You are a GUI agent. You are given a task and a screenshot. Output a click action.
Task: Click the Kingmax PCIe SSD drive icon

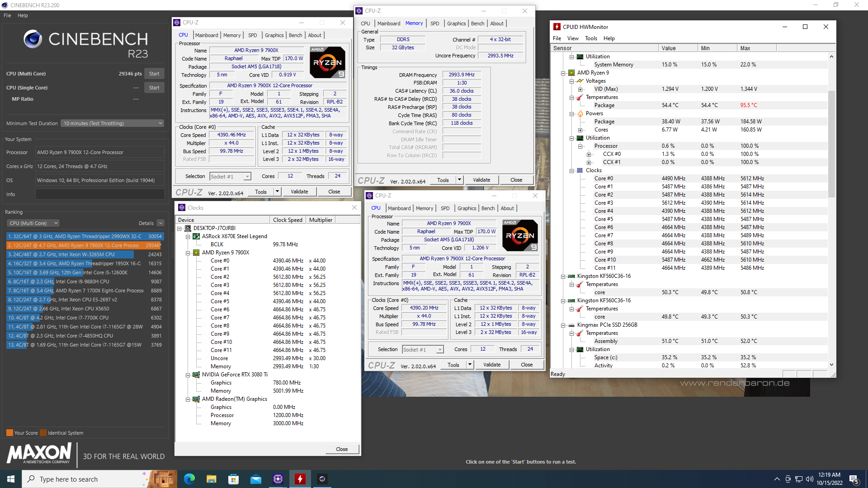point(571,325)
